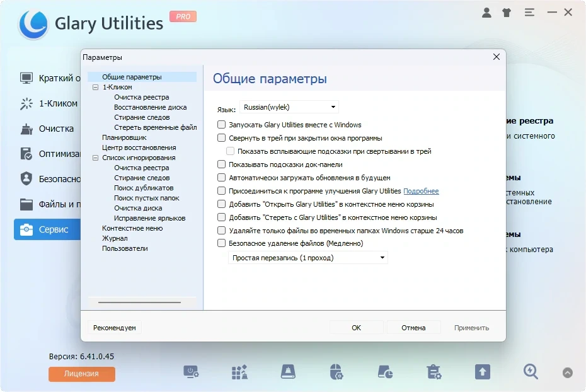This screenshot has width=586, height=392.
Task: Click the toolbox icon beside Сервис
Action: pos(26,229)
